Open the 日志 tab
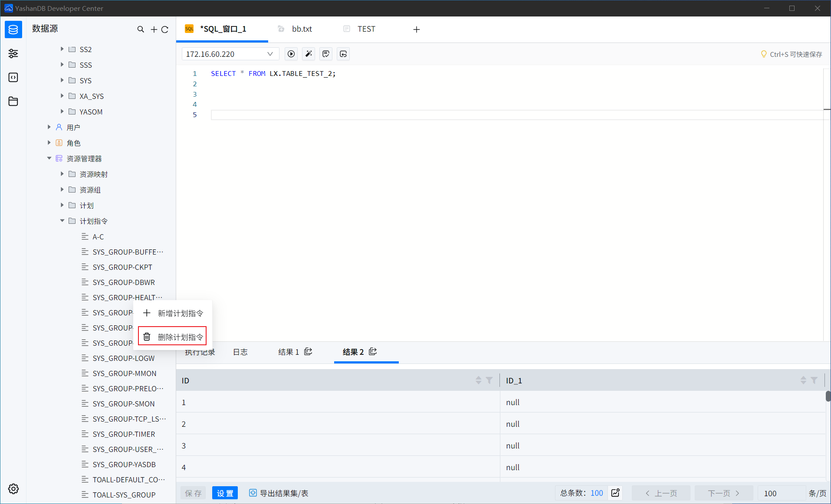 pyautogui.click(x=240, y=352)
